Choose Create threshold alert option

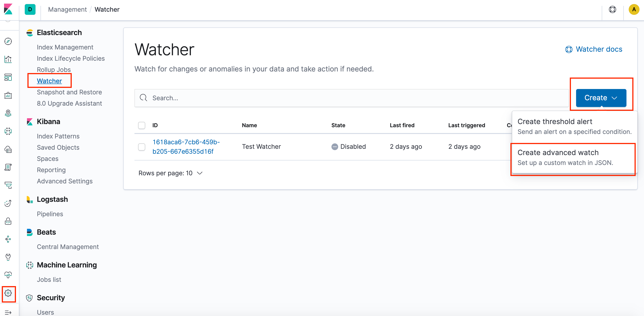point(555,121)
